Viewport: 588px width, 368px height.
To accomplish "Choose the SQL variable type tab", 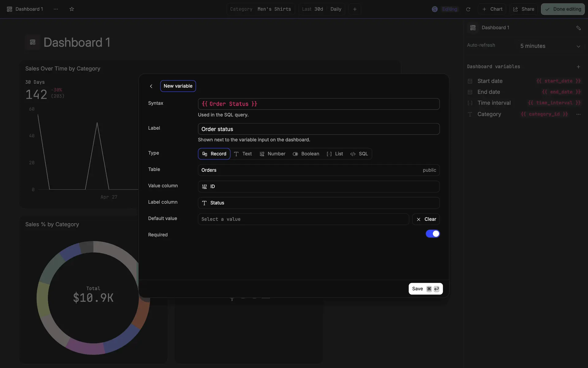I will (359, 154).
